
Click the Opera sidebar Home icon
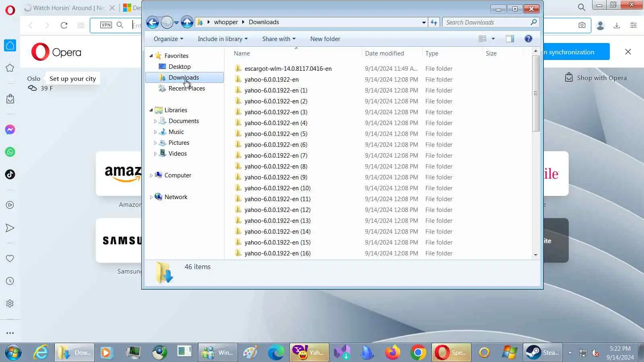point(10,45)
